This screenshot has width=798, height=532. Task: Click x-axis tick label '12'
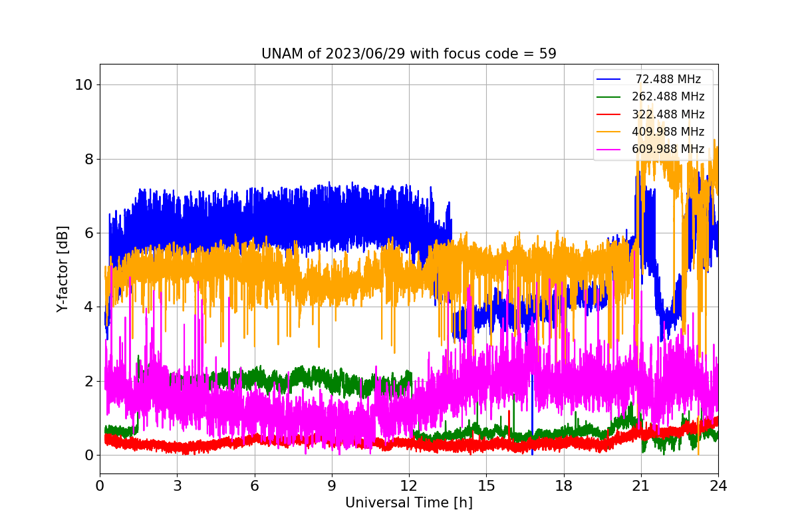pyautogui.click(x=409, y=485)
